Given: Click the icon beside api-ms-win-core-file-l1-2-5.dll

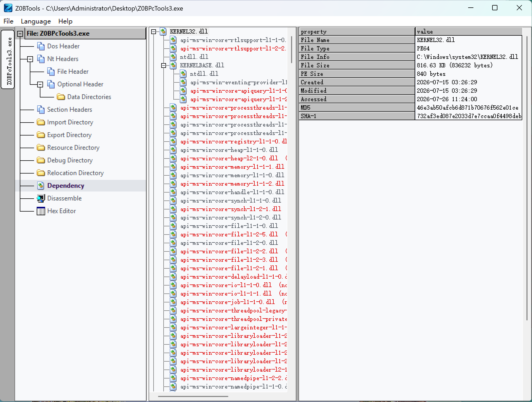Looking at the screenshot, I should tap(173, 234).
